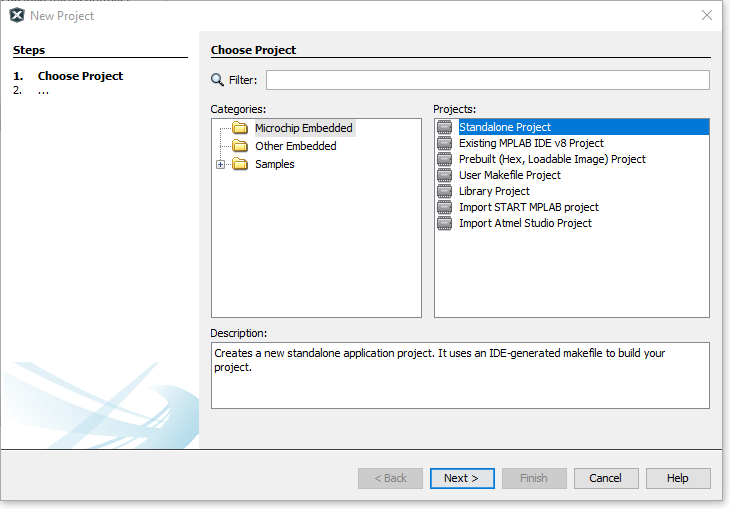Image resolution: width=730 pixels, height=509 pixels.
Task: Close the New Project dialog
Action: point(707,15)
